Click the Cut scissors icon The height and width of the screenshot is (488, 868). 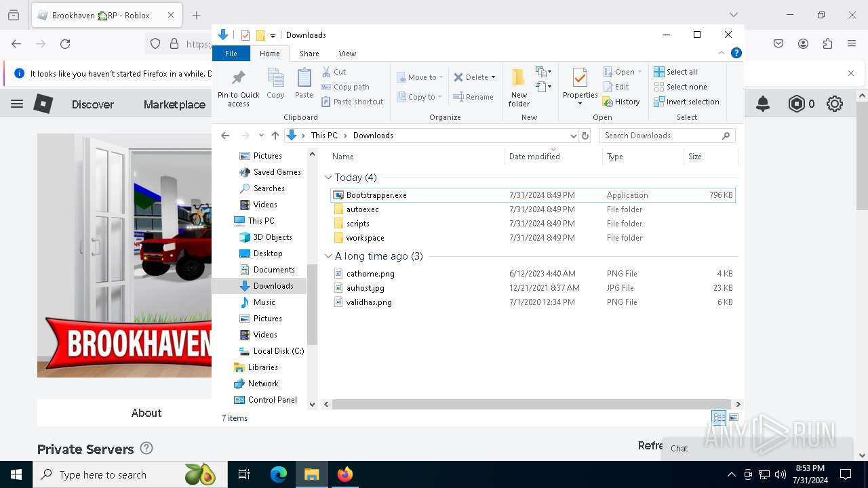(327, 72)
